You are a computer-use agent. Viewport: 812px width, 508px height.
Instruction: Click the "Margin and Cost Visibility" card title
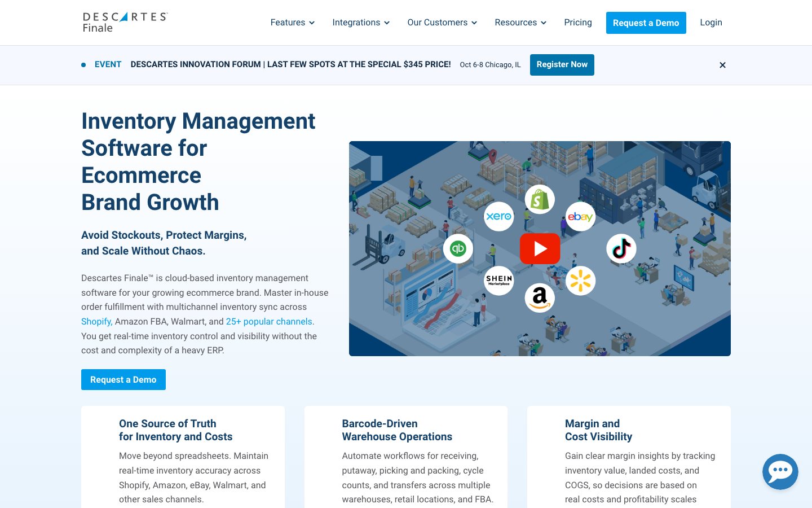pos(599,430)
